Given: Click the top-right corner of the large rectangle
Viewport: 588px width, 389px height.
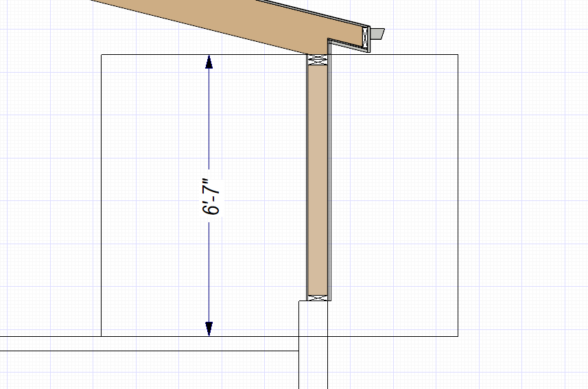Looking at the screenshot, I should [458, 54].
